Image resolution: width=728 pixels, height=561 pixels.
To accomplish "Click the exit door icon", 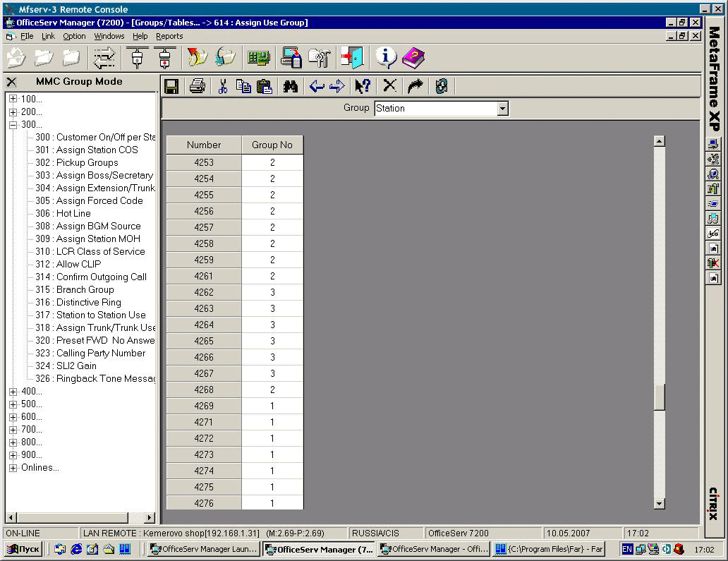I will pyautogui.click(x=352, y=58).
